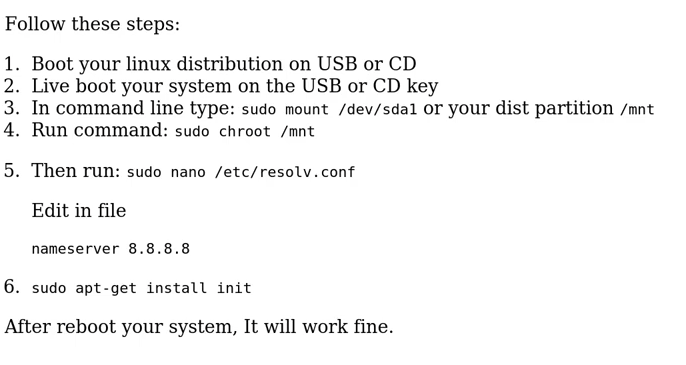Click the '/mnt' code at the end of step 3
This screenshot has width=686, height=365.
coord(637,110)
